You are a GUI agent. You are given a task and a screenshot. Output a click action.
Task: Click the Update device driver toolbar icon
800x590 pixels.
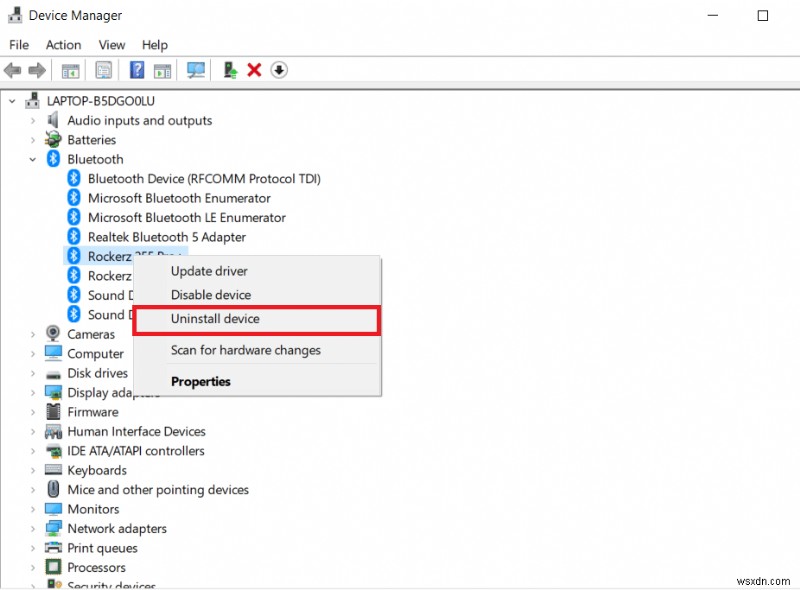pyautogui.click(x=229, y=70)
